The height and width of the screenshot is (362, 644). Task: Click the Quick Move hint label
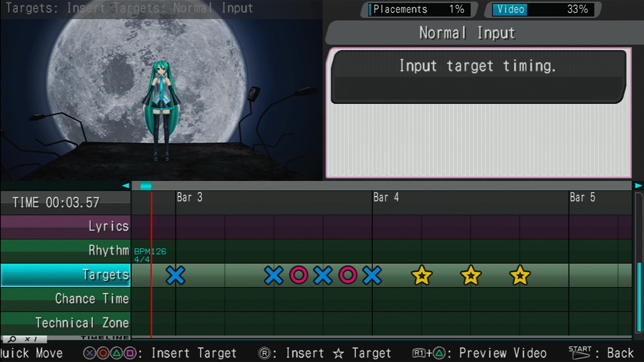(31, 353)
